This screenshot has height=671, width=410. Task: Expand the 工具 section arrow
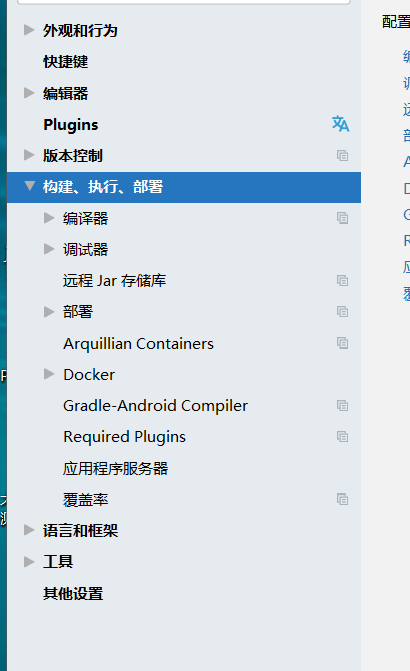click(29, 561)
